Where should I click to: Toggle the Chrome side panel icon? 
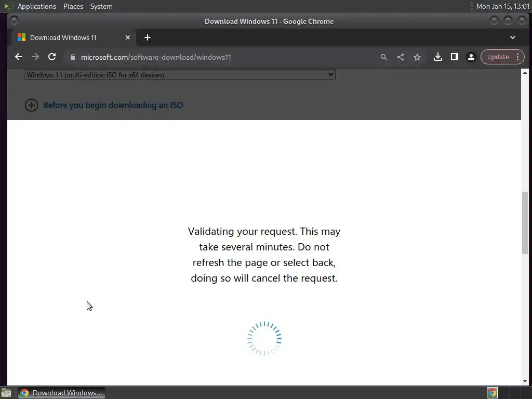(454, 57)
